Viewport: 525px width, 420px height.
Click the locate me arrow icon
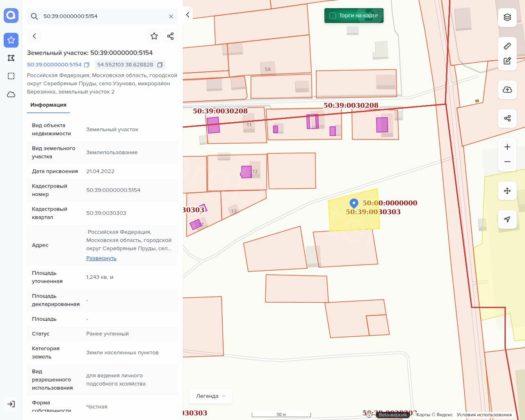(x=507, y=219)
